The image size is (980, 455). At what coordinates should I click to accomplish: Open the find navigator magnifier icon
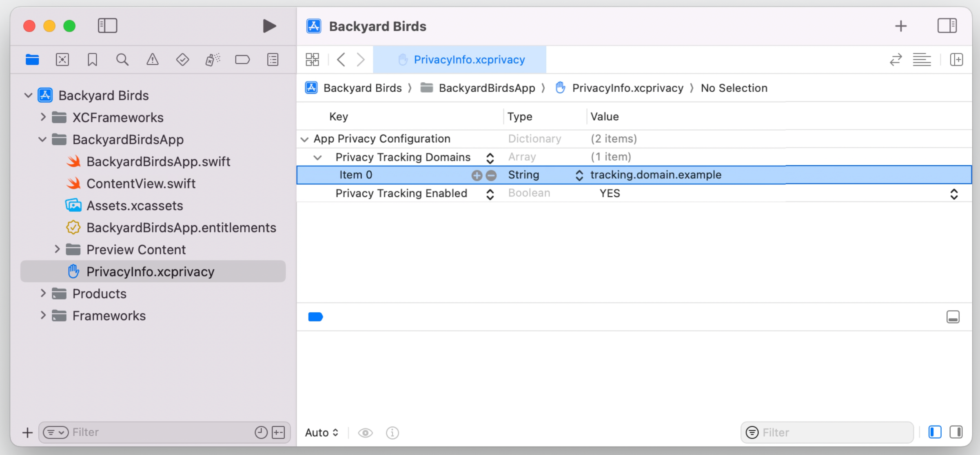[122, 60]
